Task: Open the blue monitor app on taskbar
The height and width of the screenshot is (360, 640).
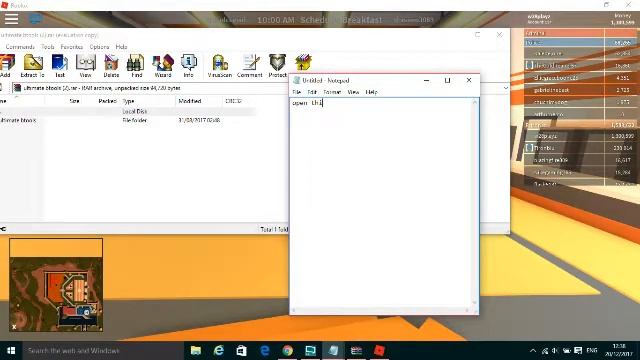Action: tap(310, 351)
